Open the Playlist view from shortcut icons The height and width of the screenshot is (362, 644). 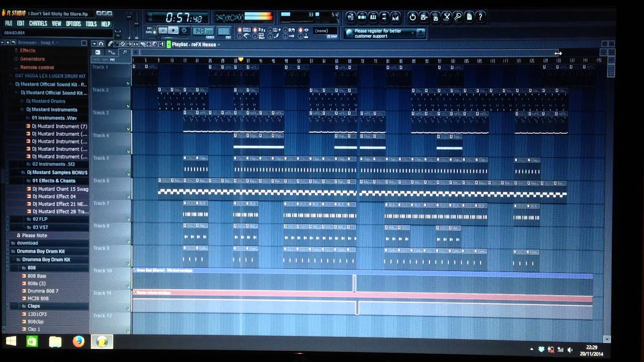(x=351, y=17)
